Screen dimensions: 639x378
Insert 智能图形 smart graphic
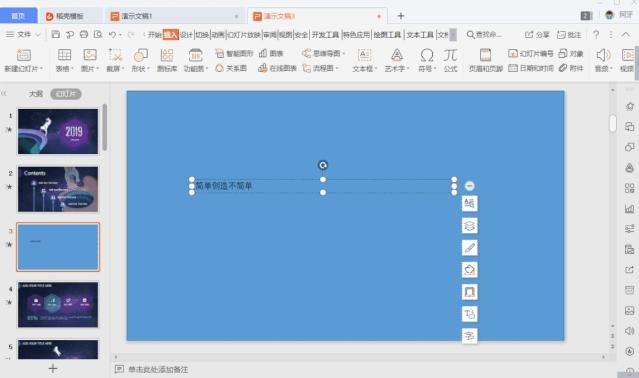234,53
